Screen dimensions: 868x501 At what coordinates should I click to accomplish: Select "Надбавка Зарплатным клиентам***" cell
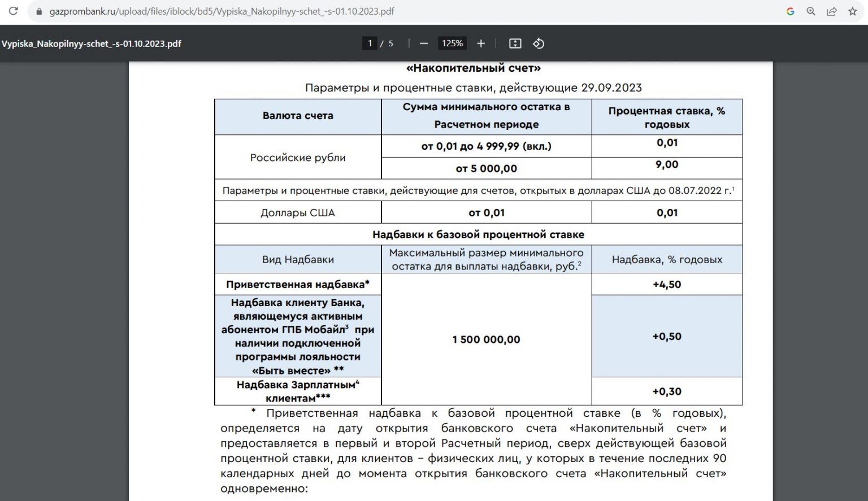[298, 391]
